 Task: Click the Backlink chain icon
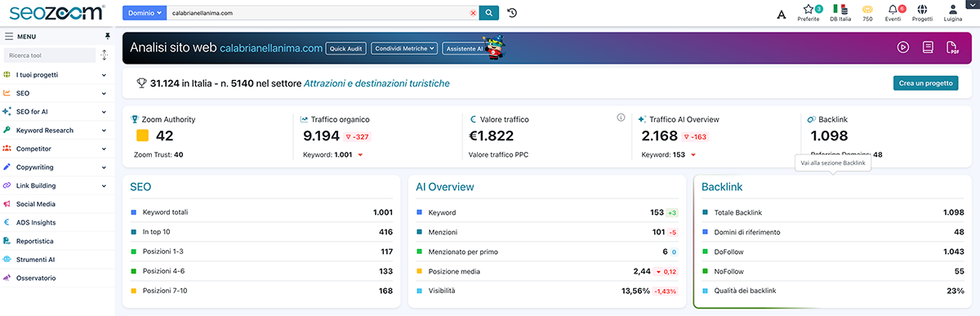[811, 119]
